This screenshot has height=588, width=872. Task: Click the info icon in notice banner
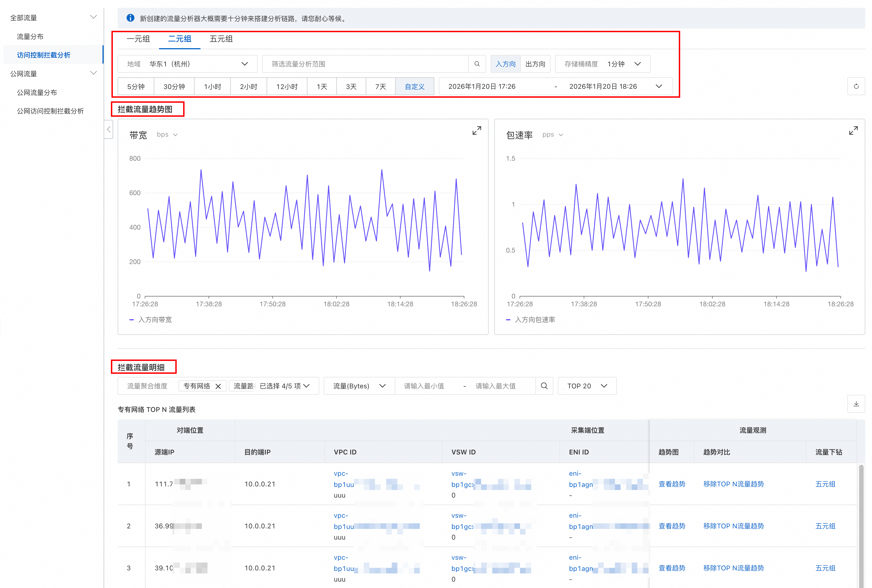(130, 18)
